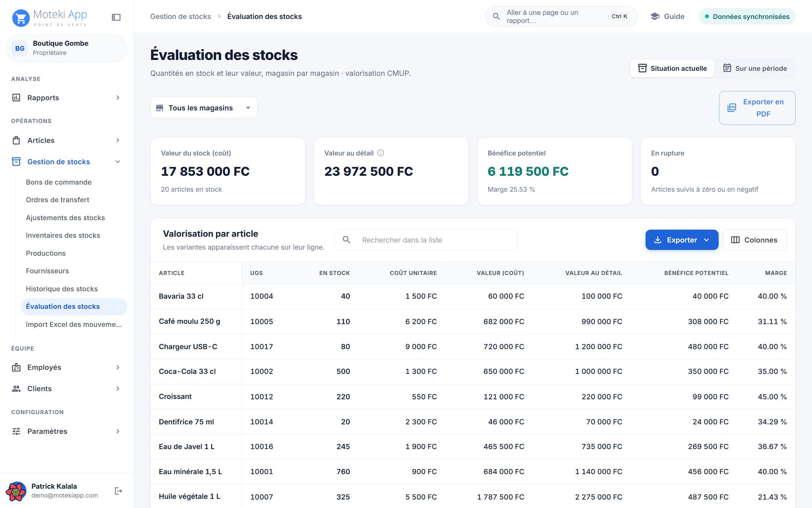Image resolution: width=812 pixels, height=508 pixels.
Task: Click the Gestion de stocks box icon
Action: [x=16, y=162]
